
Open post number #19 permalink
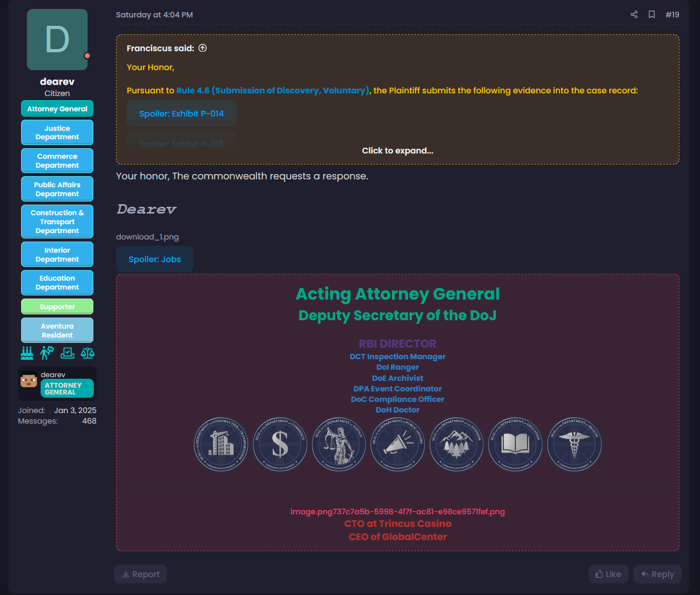point(672,15)
